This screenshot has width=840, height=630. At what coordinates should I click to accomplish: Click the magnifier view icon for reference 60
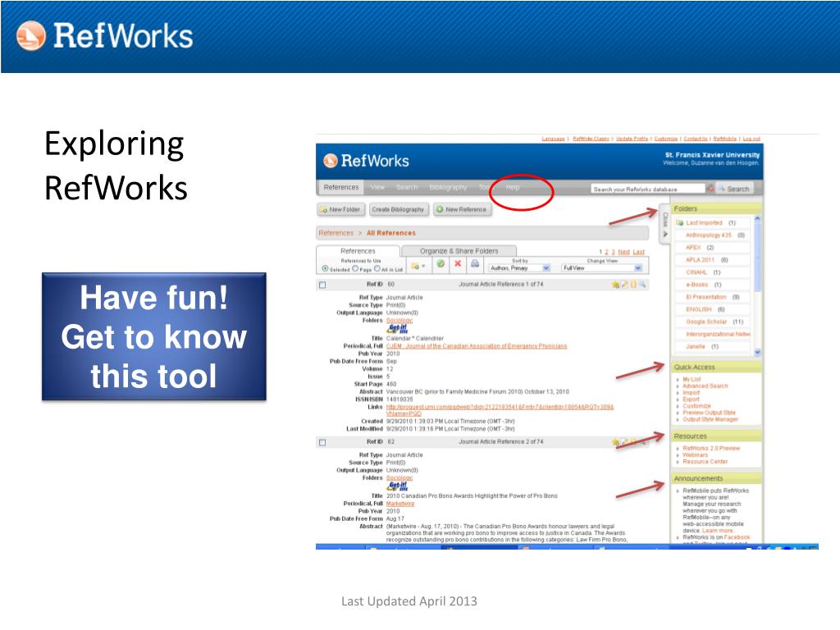(x=642, y=285)
